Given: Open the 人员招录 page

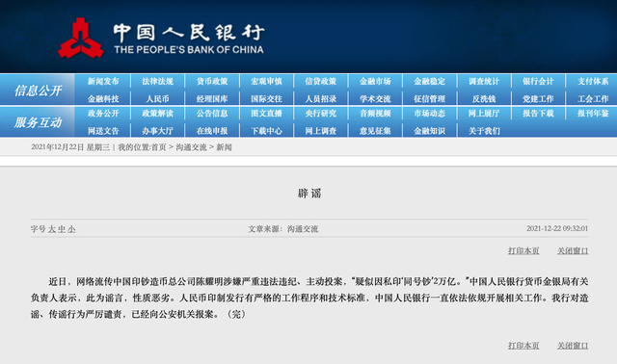Looking at the screenshot, I should [x=321, y=98].
